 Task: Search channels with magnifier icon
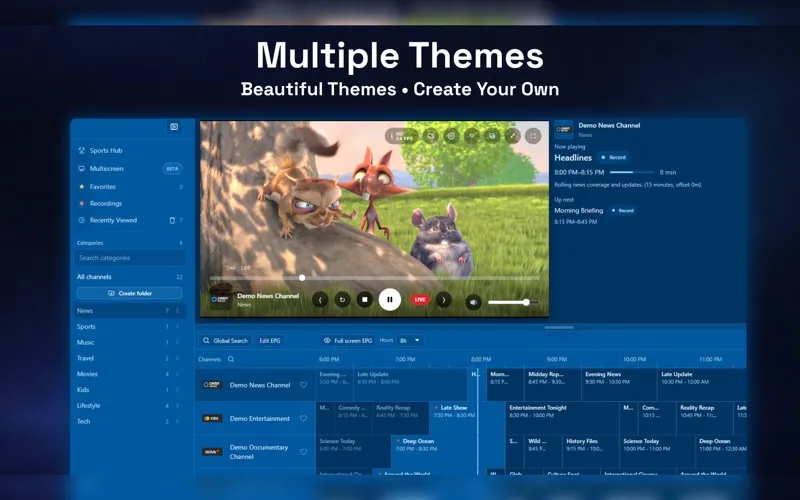tap(231, 359)
